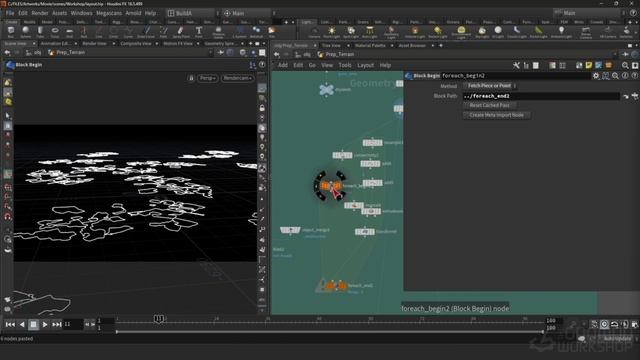Click the current frame marker on timeline
640x360 pixels.
tap(159, 318)
